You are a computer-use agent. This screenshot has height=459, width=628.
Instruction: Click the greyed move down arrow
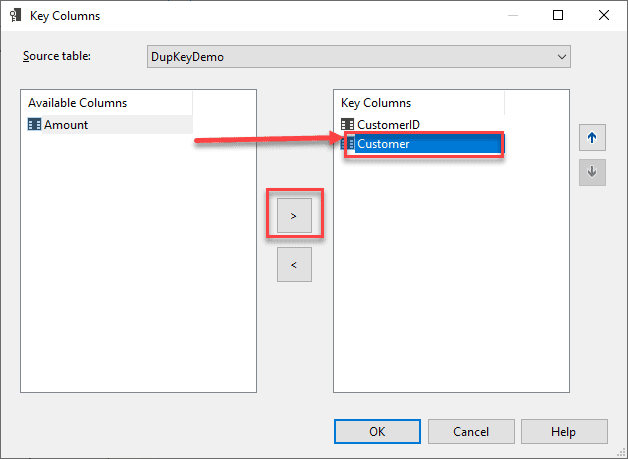tap(592, 172)
